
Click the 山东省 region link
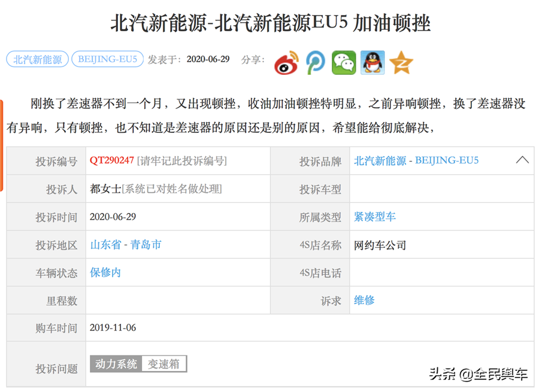coord(105,245)
